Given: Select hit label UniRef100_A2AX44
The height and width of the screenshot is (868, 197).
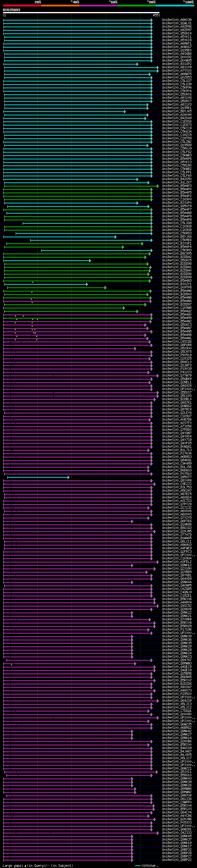Looking at the screenshot, I should pos(177,115).
